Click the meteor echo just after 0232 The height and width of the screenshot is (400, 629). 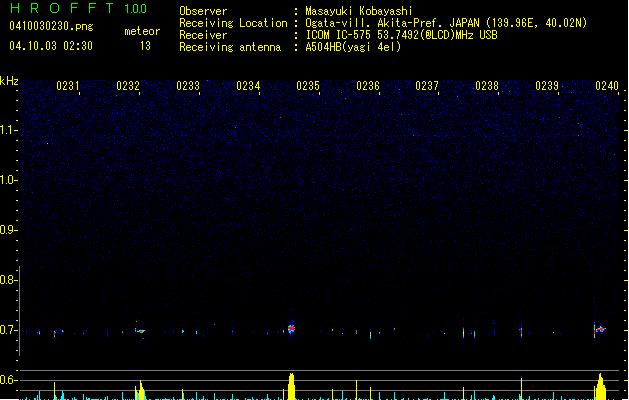pos(140,331)
